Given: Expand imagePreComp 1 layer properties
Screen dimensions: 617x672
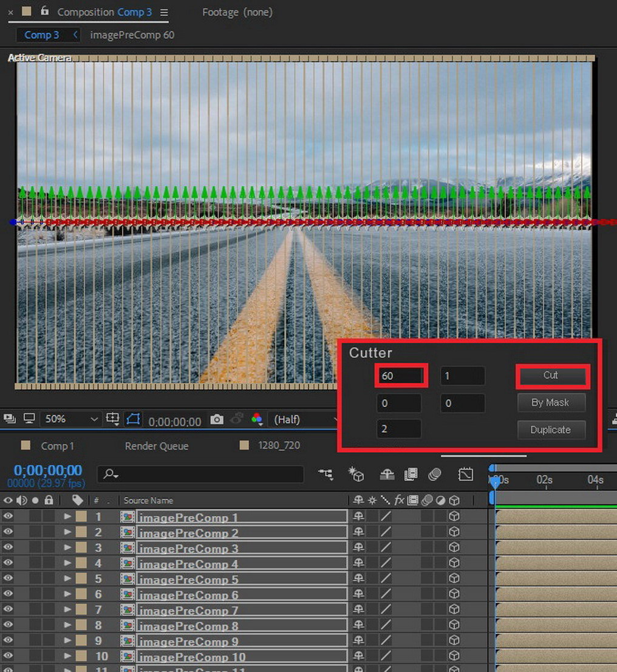Looking at the screenshot, I should (x=67, y=516).
